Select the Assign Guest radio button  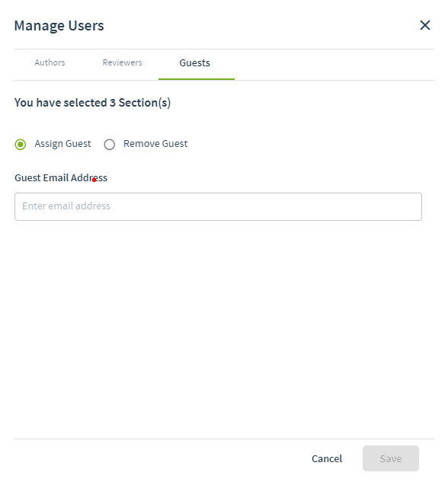point(21,145)
